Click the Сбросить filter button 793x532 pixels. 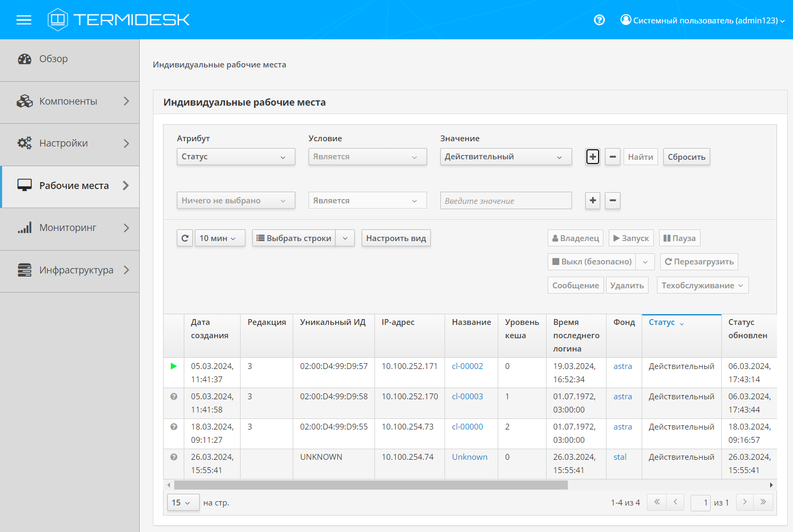coord(686,157)
